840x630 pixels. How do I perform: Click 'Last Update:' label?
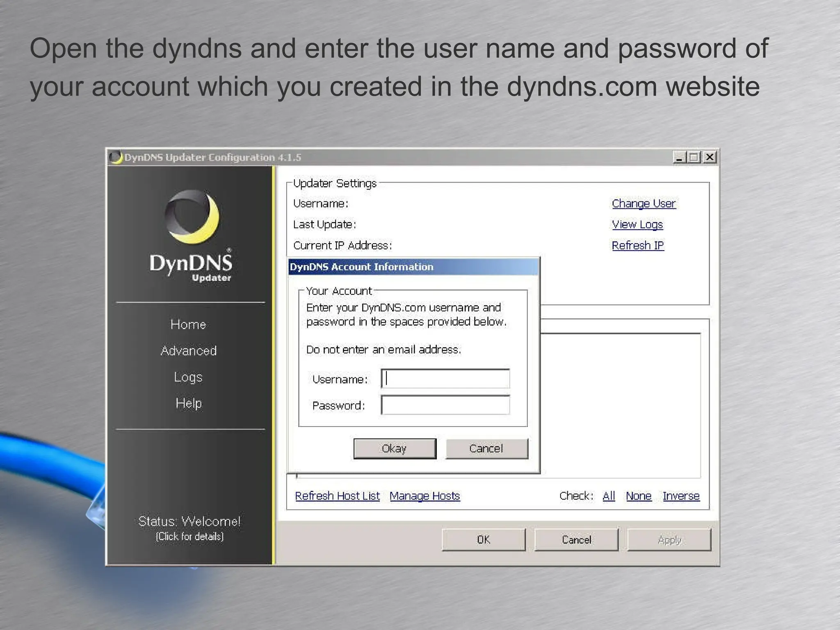pyautogui.click(x=324, y=224)
